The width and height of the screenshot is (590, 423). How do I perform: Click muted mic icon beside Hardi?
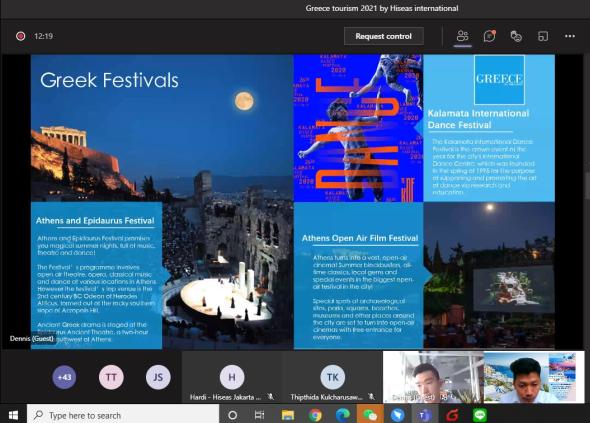(270, 397)
